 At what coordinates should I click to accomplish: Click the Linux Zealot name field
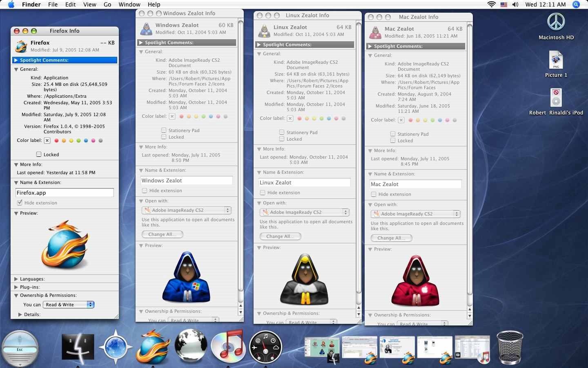click(x=305, y=182)
